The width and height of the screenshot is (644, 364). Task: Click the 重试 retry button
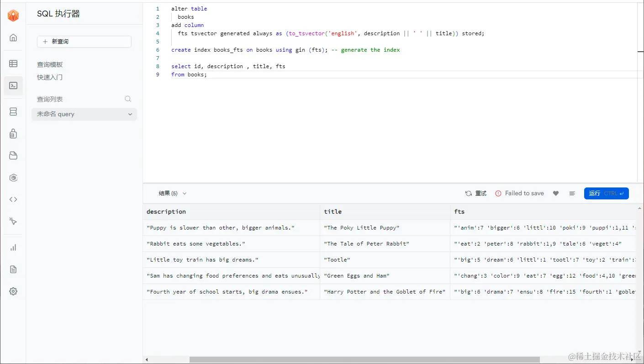[475, 193]
